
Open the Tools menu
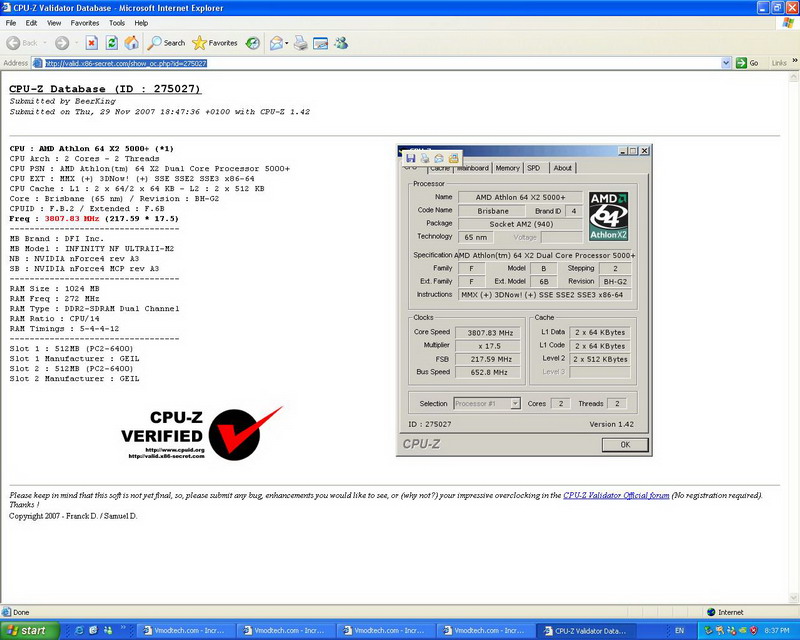coord(117,23)
